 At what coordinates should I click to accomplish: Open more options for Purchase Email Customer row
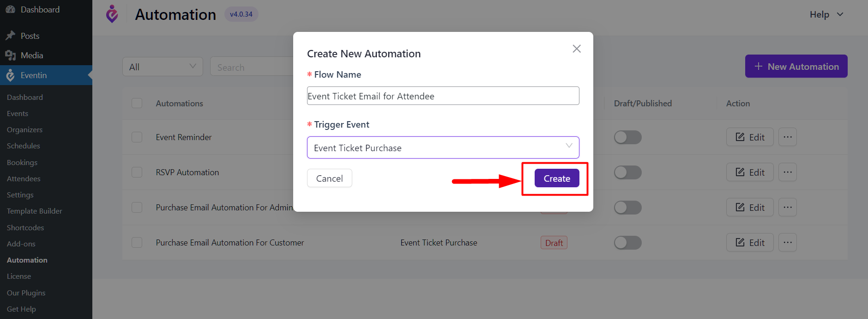coord(788,242)
